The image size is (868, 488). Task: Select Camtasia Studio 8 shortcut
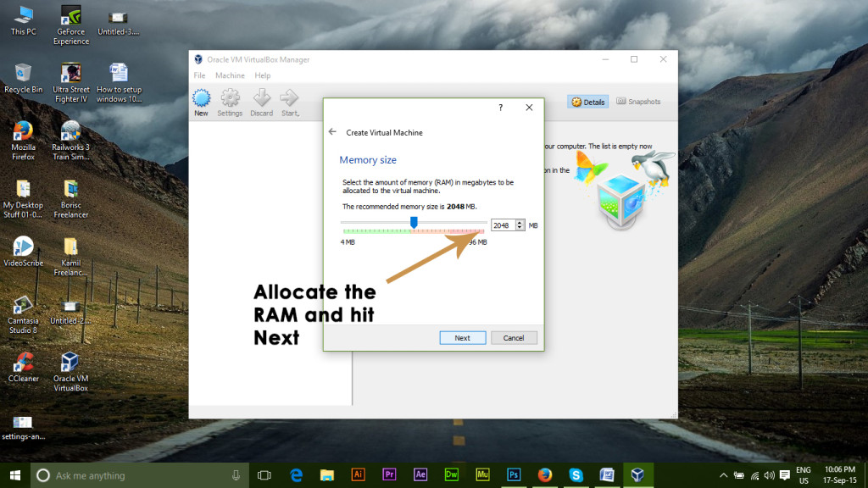(x=23, y=315)
